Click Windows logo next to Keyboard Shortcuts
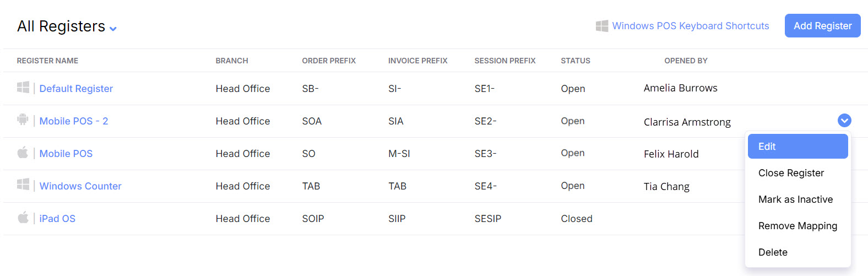Image resolution: width=868 pixels, height=276 pixels. tap(602, 26)
